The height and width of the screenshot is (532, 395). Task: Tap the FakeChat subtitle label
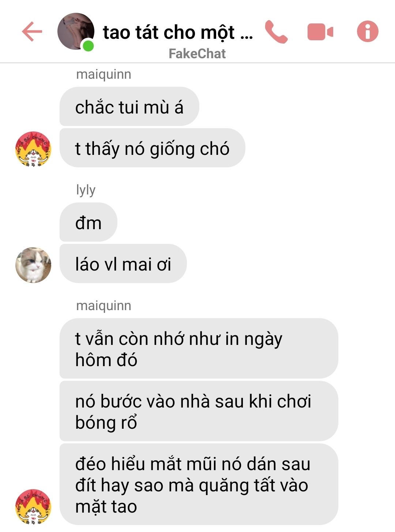[197, 54]
